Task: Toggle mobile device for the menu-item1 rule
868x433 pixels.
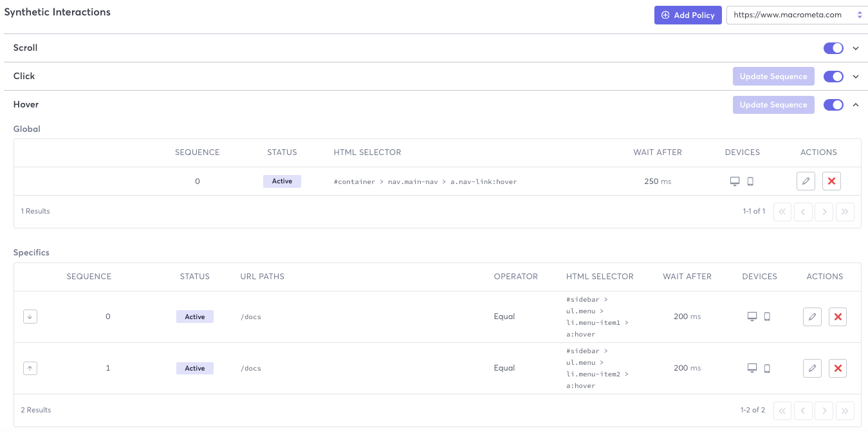Action: (x=767, y=317)
